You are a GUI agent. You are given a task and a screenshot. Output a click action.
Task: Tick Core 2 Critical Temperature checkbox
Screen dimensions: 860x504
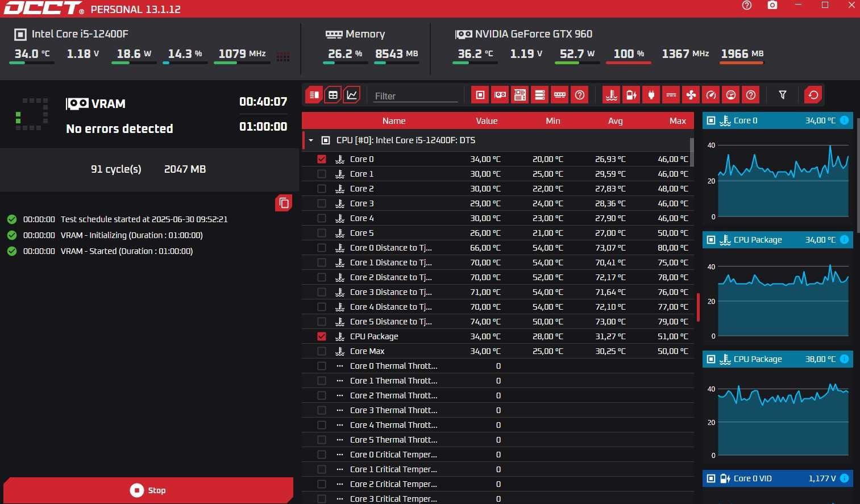[322, 484]
